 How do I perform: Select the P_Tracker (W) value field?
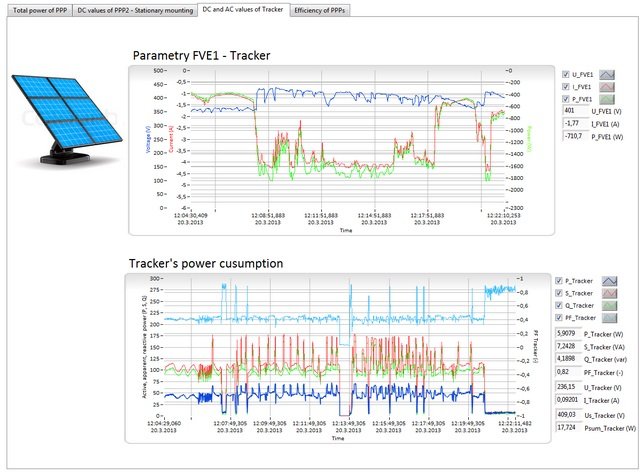[567, 334]
